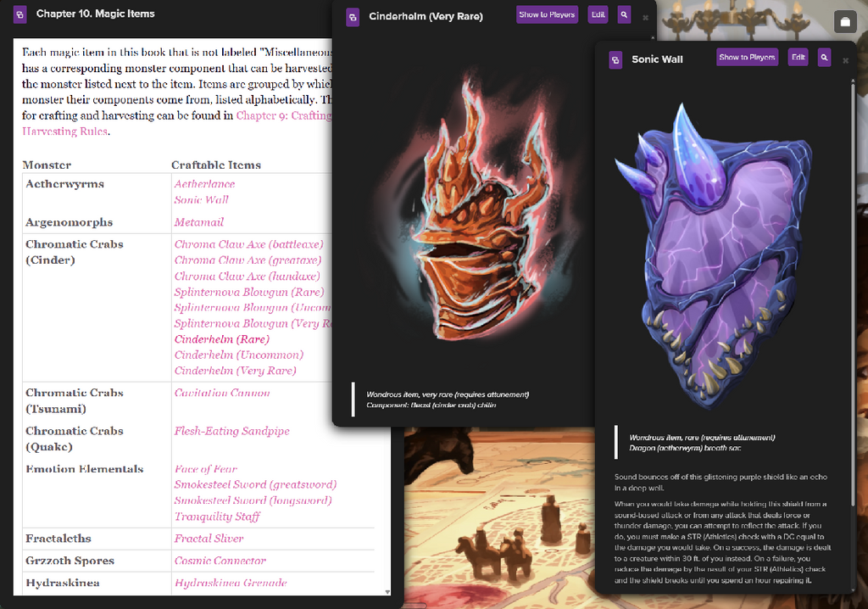Click the Sonic Wall shield artwork

tap(714, 255)
